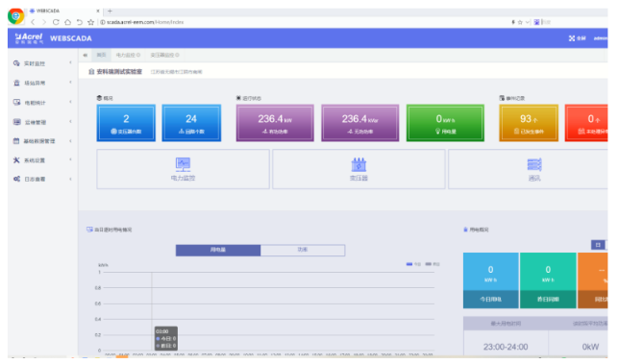The image size is (619, 364).
Task: Switch chart to 功率 power toggle
Action: [303, 250]
